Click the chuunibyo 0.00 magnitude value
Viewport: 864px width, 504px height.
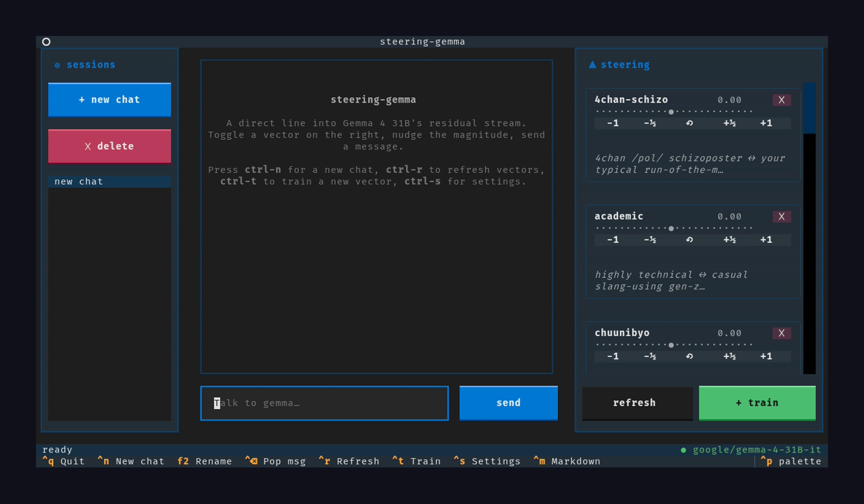pos(730,333)
